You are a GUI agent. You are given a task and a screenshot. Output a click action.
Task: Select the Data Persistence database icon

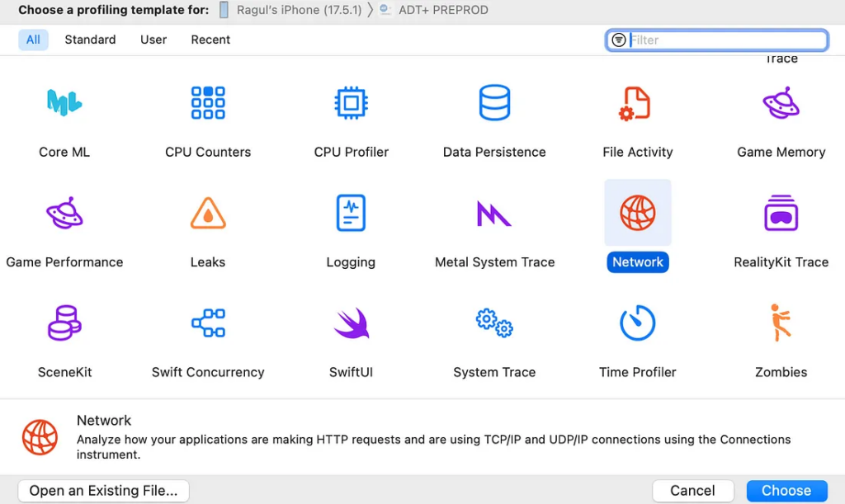click(x=494, y=102)
